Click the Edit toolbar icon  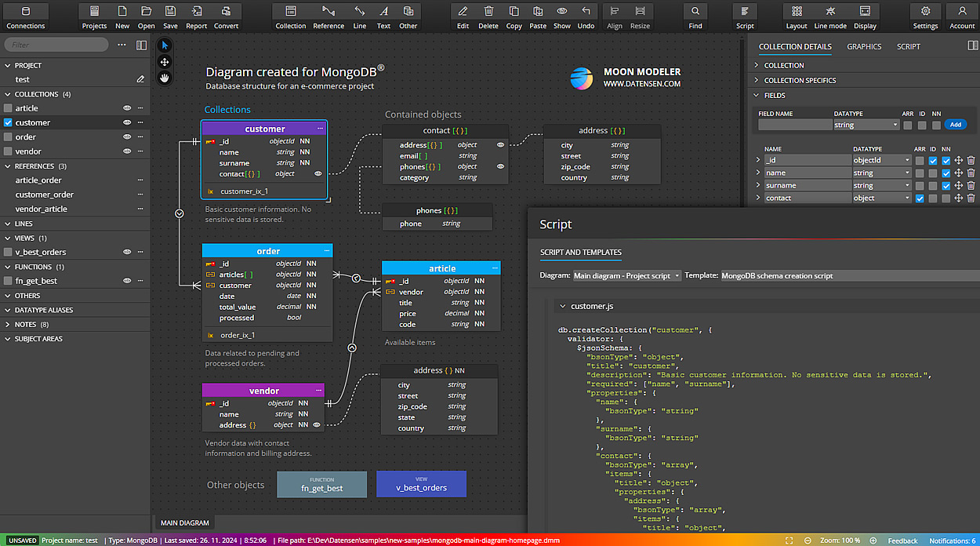point(463,16)
